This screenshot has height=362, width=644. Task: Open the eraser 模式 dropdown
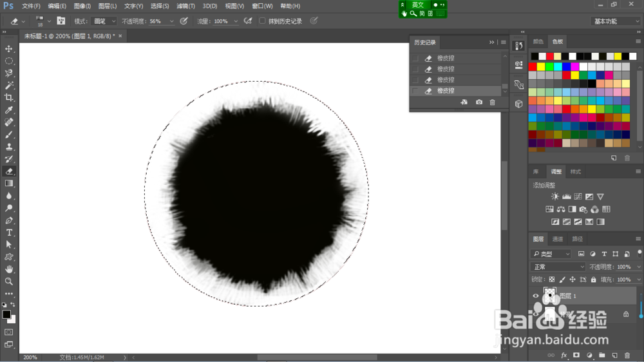point(104,21)
